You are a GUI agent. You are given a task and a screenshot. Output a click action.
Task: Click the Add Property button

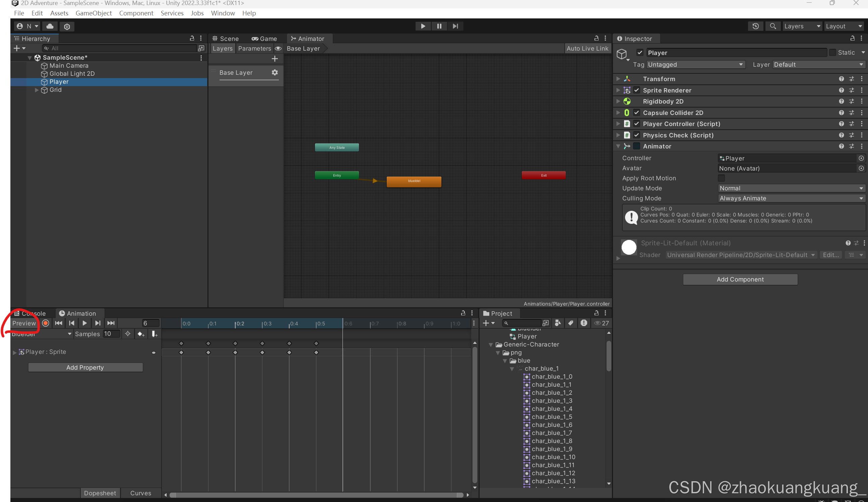[85, 367]
